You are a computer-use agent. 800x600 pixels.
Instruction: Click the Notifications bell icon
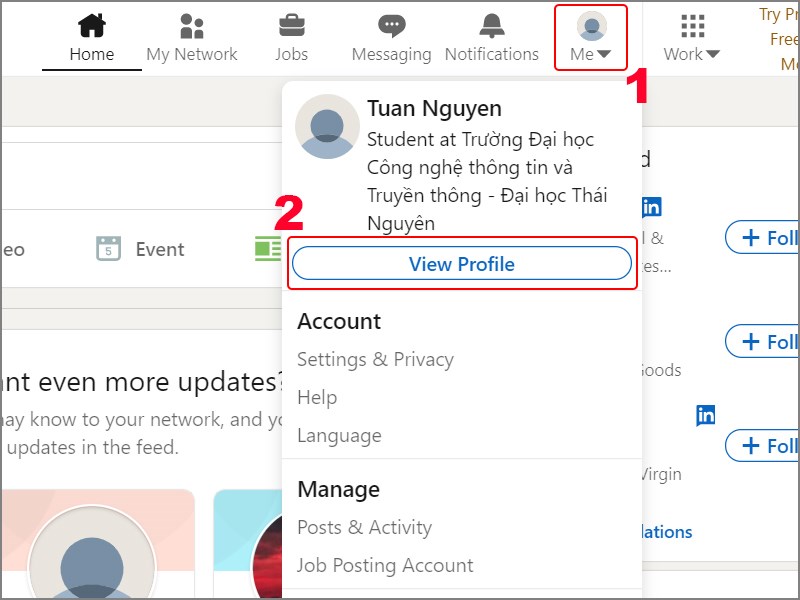click(x=491, y=26)
